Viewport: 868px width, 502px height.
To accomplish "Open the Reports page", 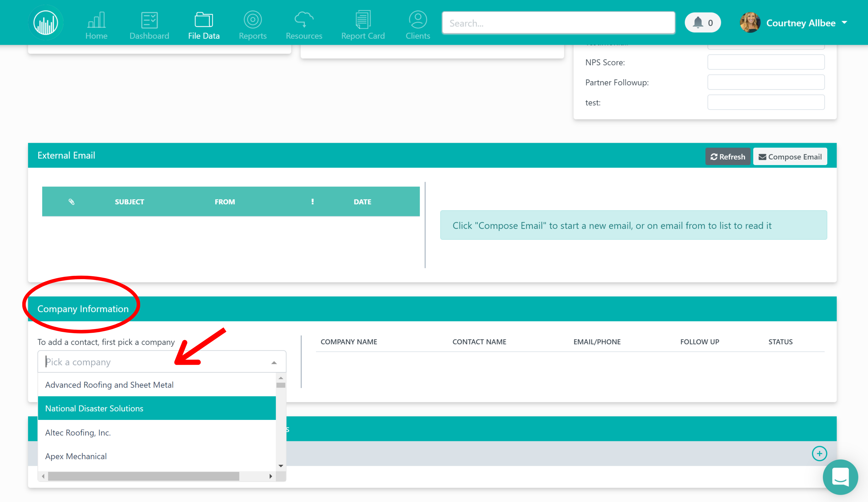I will coord(253,26).
